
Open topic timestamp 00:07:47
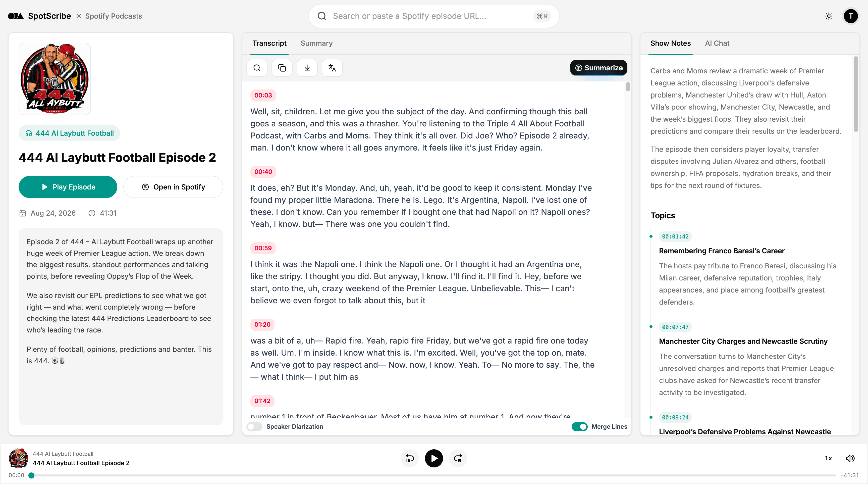point(675,327)
